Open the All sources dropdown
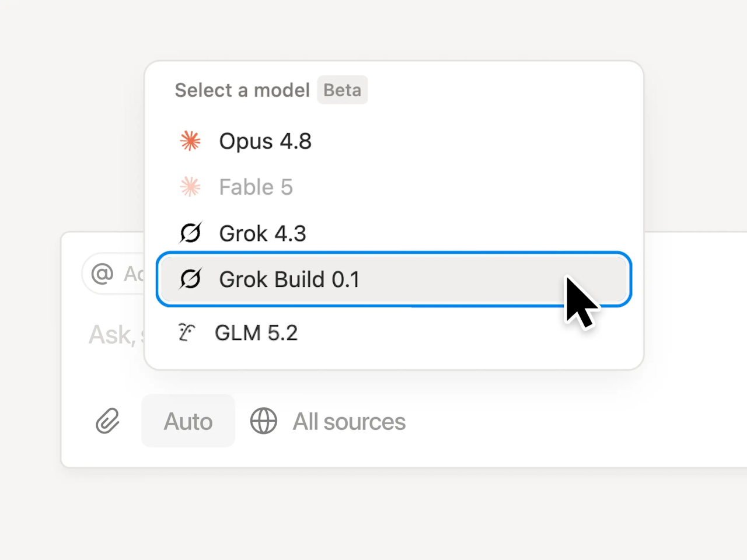The image size is (747, 560). pyautogui.click(x=328, y=421)
